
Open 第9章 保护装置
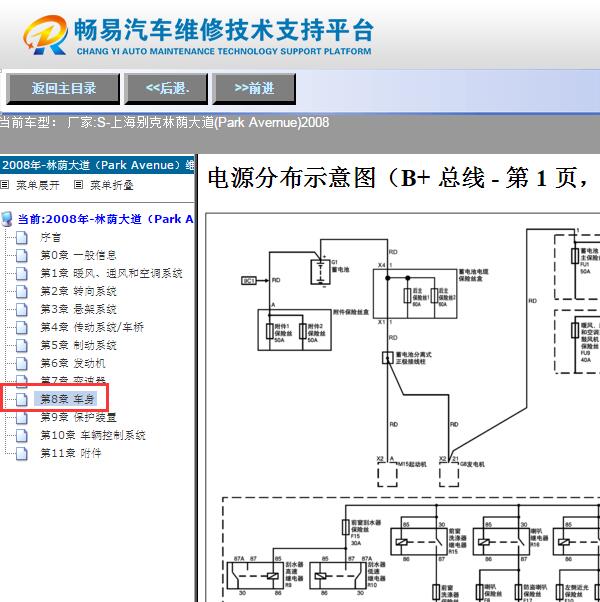point(78,417)
